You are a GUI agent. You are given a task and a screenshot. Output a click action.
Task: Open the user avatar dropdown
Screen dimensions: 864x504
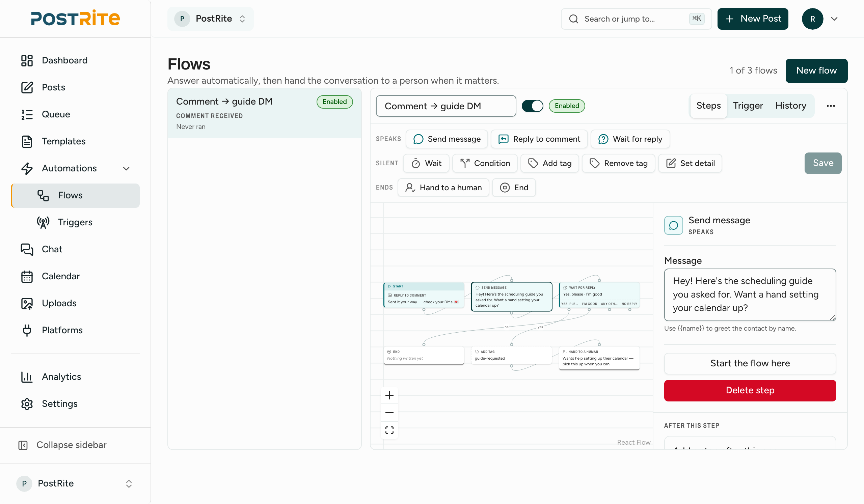pos(834,19)
